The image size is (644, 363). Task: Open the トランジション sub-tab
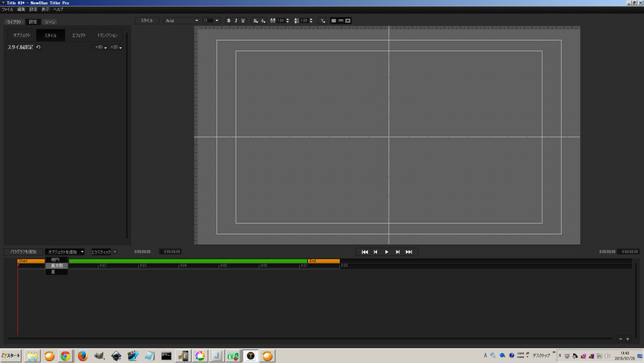tap(107, 35)
